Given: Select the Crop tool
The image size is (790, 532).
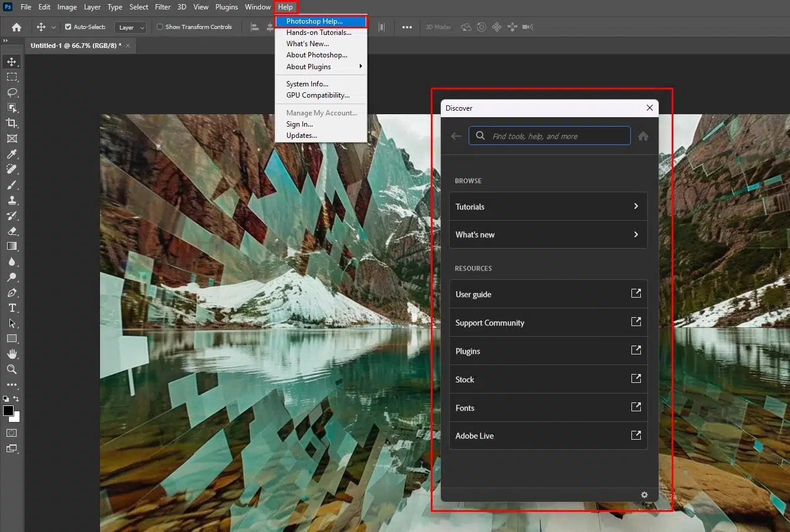Looking at the screenshot, I should 12,123.
